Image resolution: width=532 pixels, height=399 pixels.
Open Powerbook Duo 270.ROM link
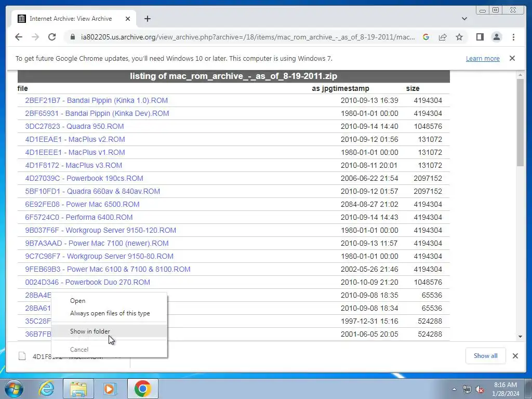(87, 282)
